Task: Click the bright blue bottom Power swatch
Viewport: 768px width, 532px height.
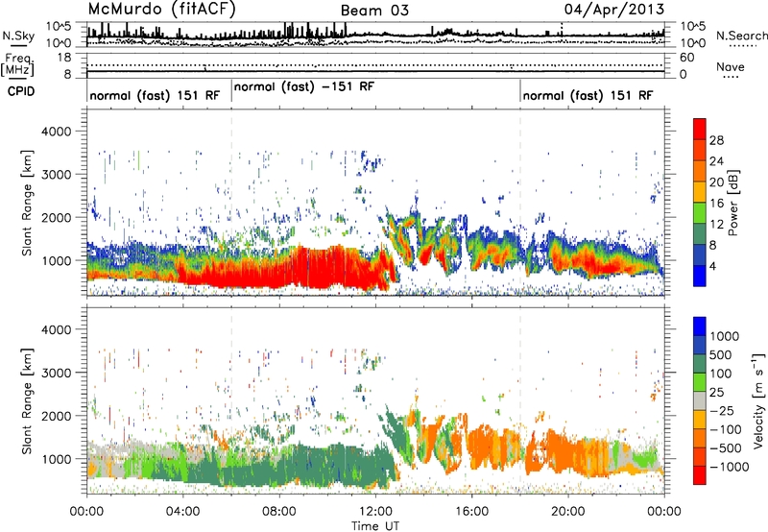Action: [x=700, y=276]
